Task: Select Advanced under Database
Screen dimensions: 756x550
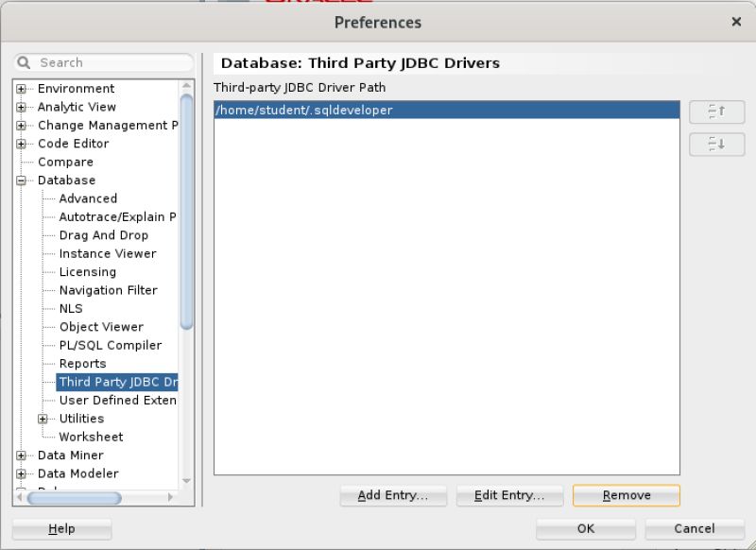Action: click(x=87, y=198)
